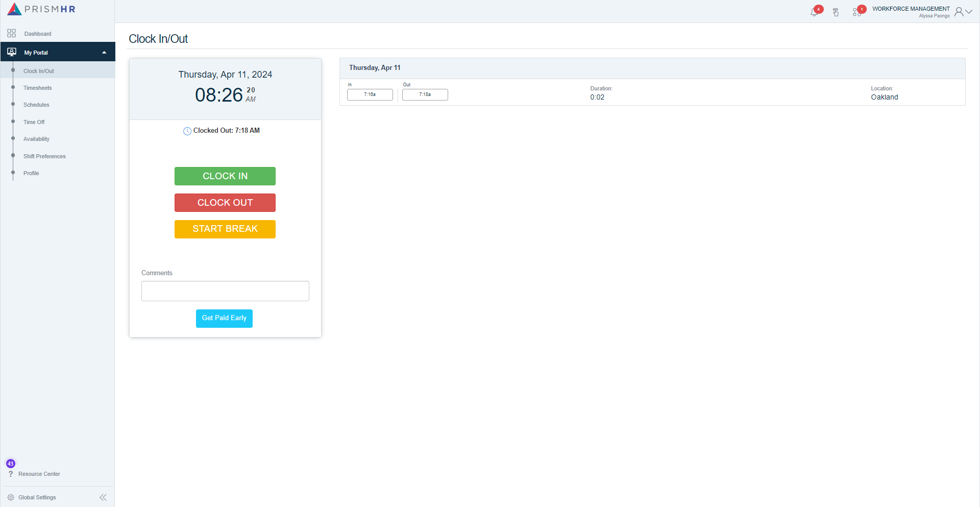Open the notifications bell icon
980x507 pixels.
click(x=814, y=11)
